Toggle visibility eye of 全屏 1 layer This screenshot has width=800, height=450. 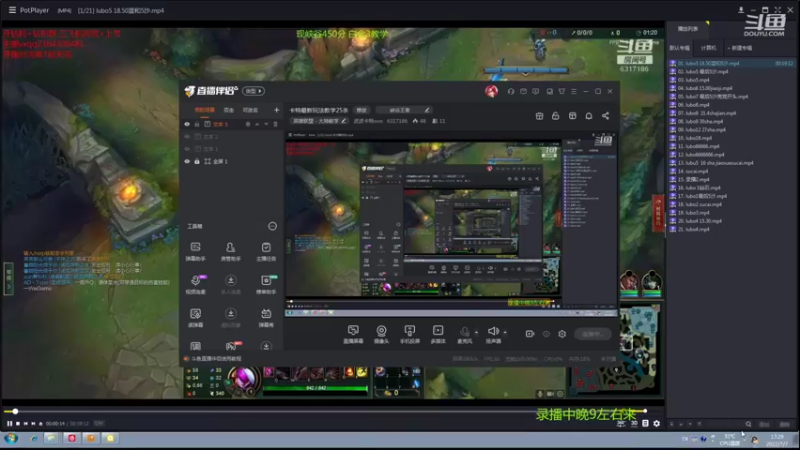187,161
